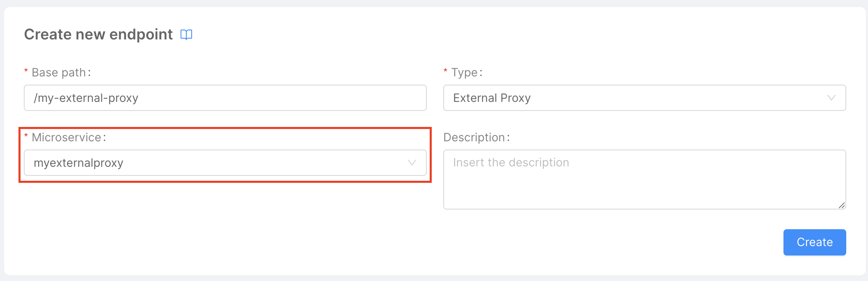Click the Insert the description text area
Image resolution: width=868 pixels, height=281 pixels.
644,179
